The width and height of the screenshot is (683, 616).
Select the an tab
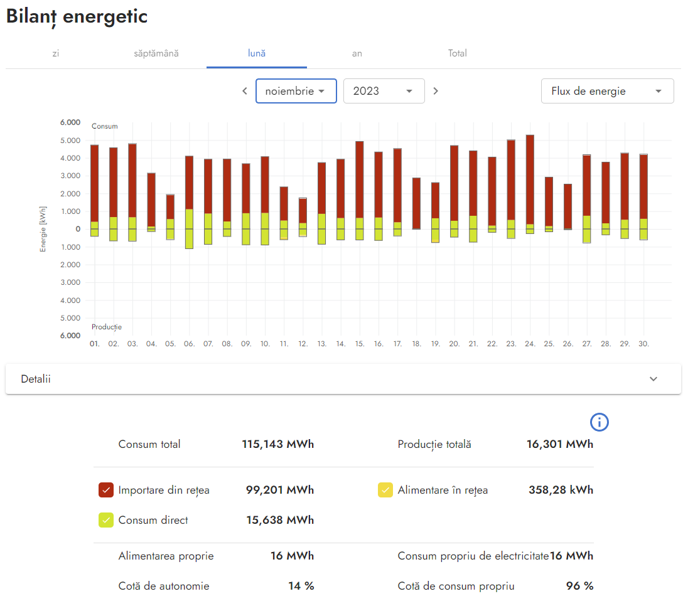(357, 53)
